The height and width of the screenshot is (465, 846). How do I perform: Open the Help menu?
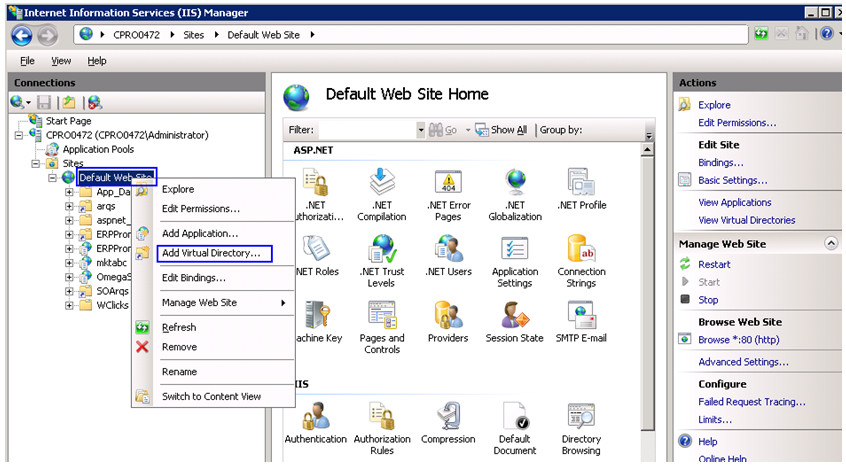click(97, 61)
